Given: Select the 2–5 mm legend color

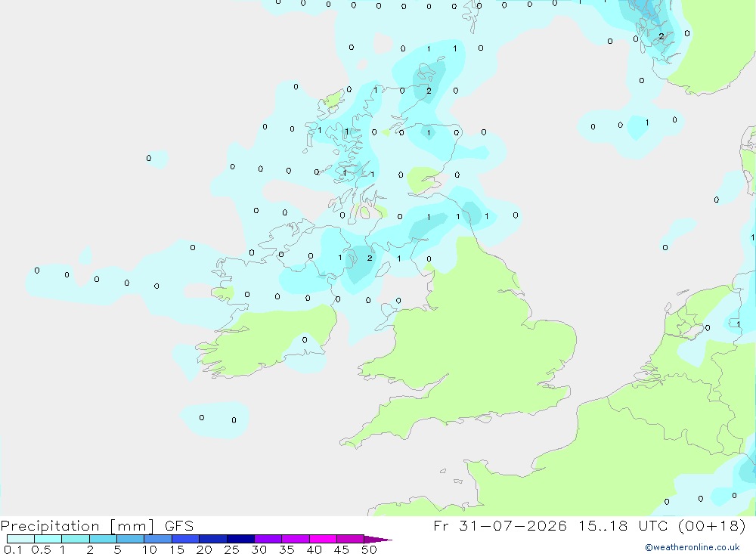Looking at the screenshot, I should pos(103,539).
